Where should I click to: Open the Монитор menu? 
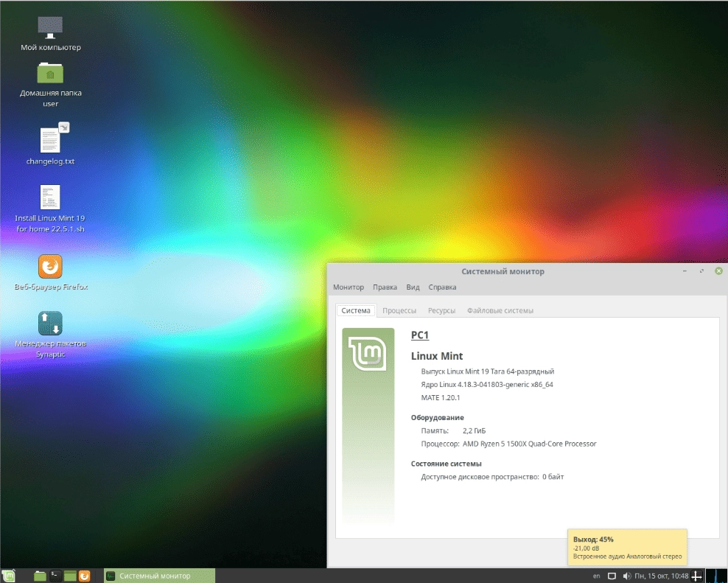pyautogui.click(x=349, y=287)
